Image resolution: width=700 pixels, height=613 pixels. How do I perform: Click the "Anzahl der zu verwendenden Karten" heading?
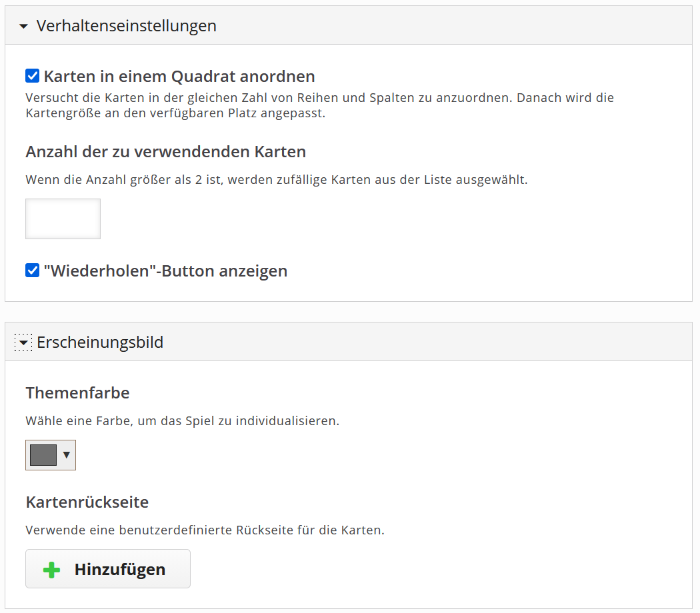(165, 152)
